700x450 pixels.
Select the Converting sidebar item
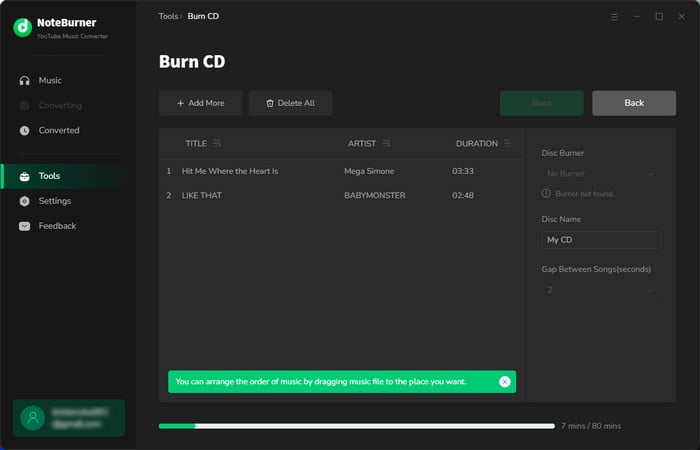click(x=60, y=105)
